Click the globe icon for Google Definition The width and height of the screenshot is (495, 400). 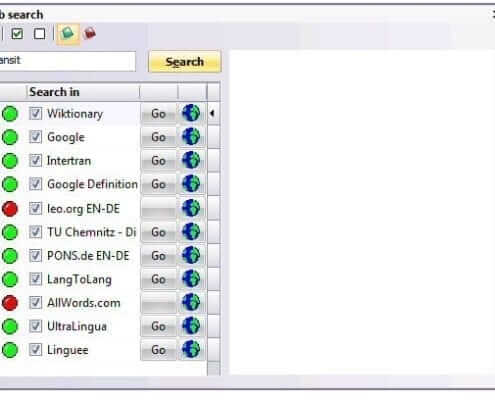click(x=191, y=184)
